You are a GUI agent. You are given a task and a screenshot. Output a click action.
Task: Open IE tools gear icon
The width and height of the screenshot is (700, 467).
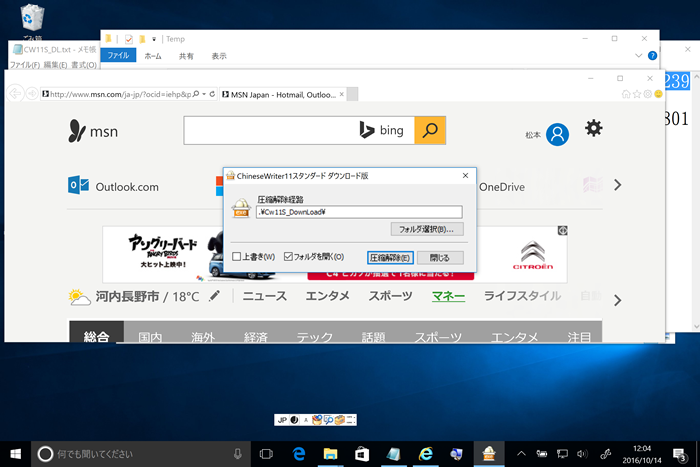pos(647,94)
